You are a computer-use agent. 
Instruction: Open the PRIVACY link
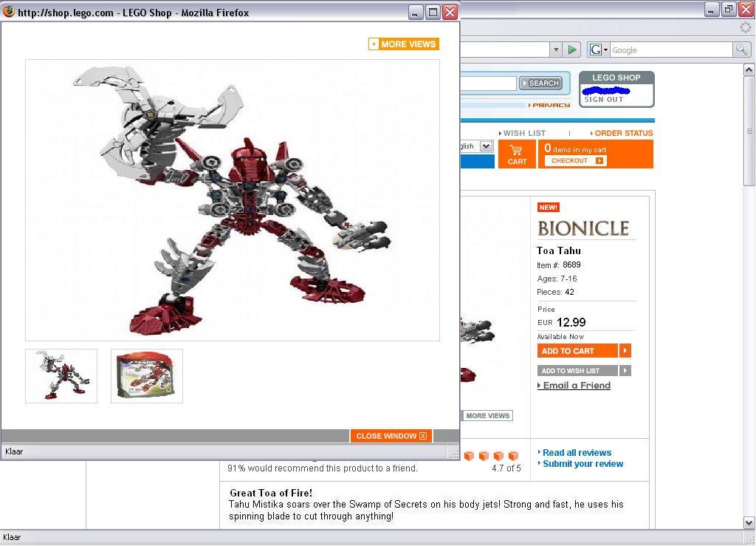click(x=549, y=105)
